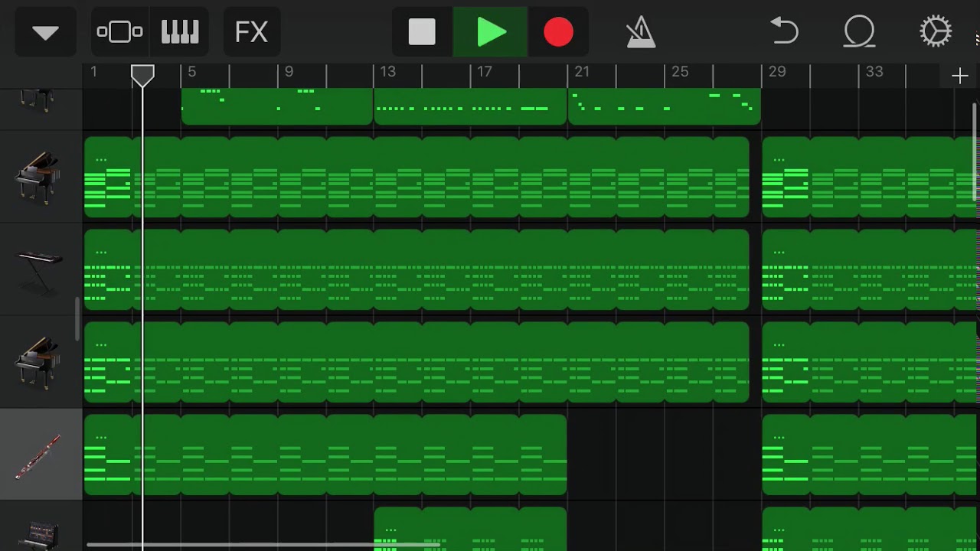Select bottom track region starting at bar 13
Screen dimensions: 980x551
pos(470,529)
